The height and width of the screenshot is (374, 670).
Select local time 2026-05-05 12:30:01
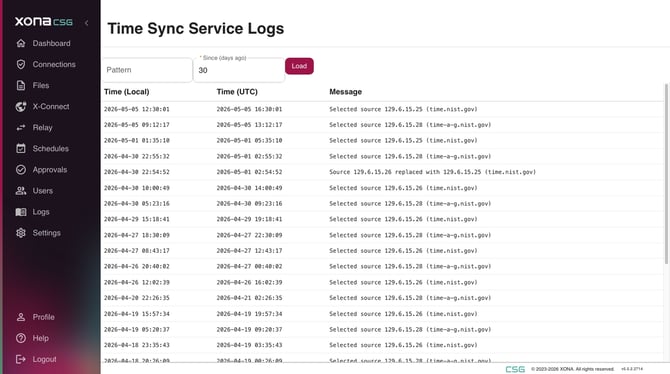137,109
